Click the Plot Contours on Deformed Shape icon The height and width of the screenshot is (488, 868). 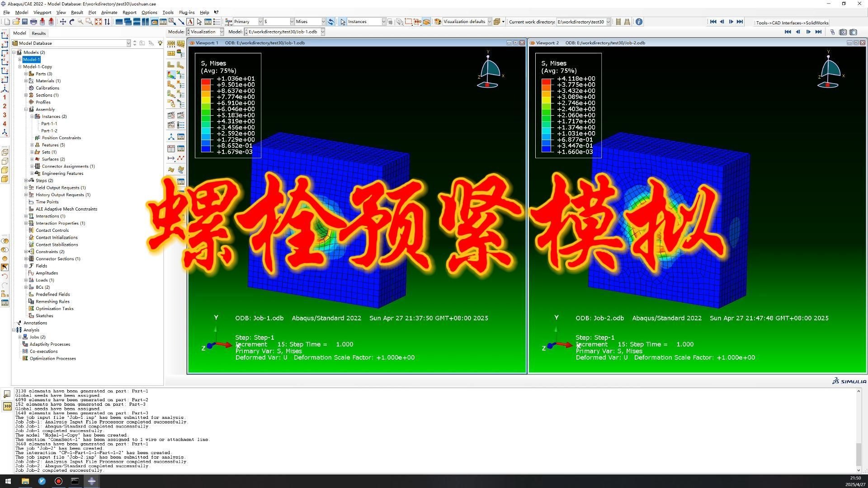171,75
